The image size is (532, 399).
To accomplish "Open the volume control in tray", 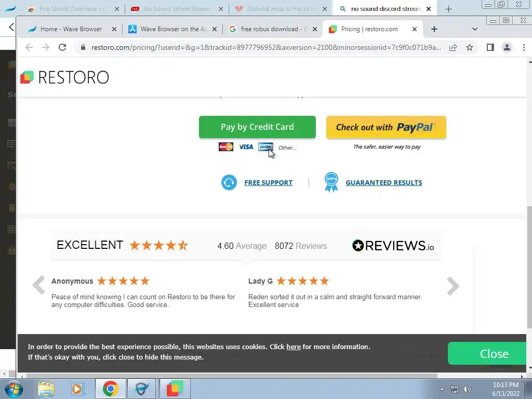I will pyautogui.click(x=468, y=389).
